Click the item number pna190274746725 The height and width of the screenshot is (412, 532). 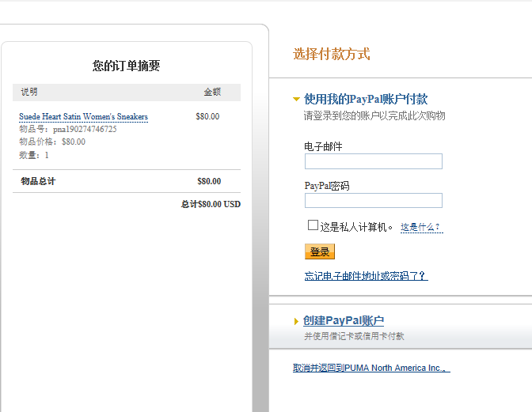click(85, 129)
